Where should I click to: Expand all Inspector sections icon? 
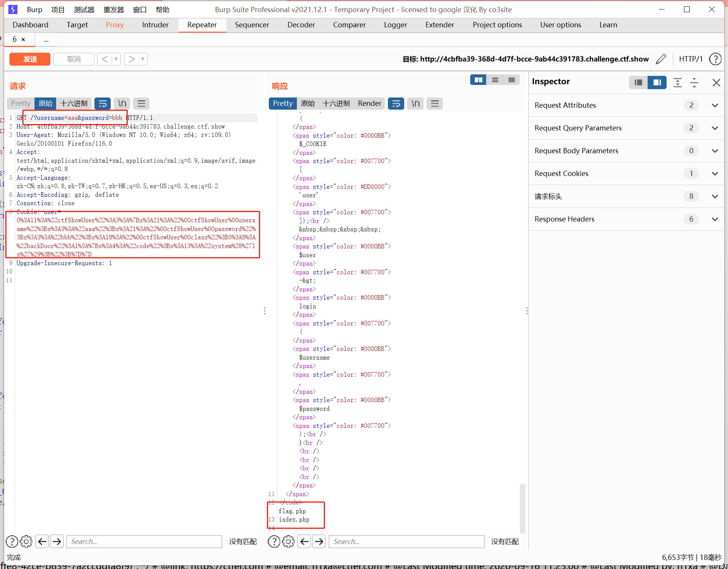[x=678, y=82]
